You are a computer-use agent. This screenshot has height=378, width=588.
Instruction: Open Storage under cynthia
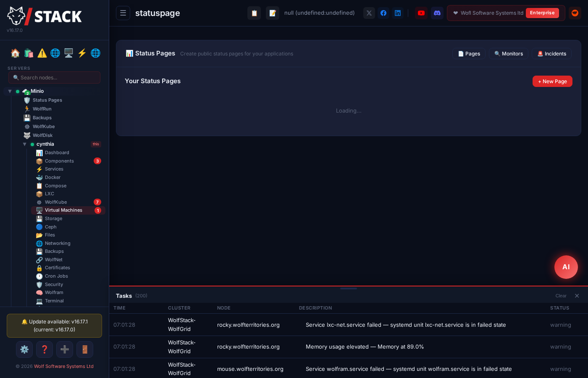(x=53, y=218)
